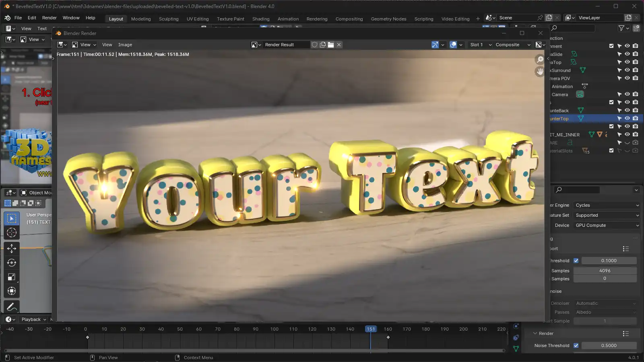Select the Scale tool in viewport toolbar
Image resolution: width=644 pixels, height=362 pixels.
12,277
